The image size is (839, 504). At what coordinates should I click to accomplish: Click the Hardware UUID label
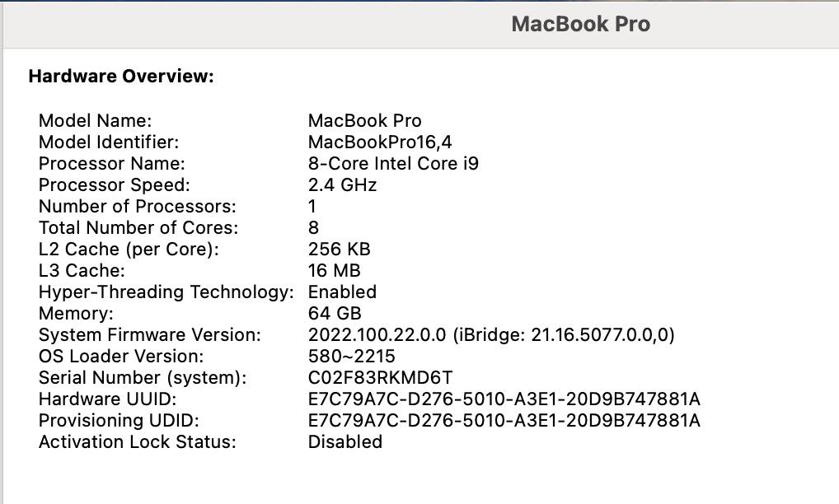108,399
